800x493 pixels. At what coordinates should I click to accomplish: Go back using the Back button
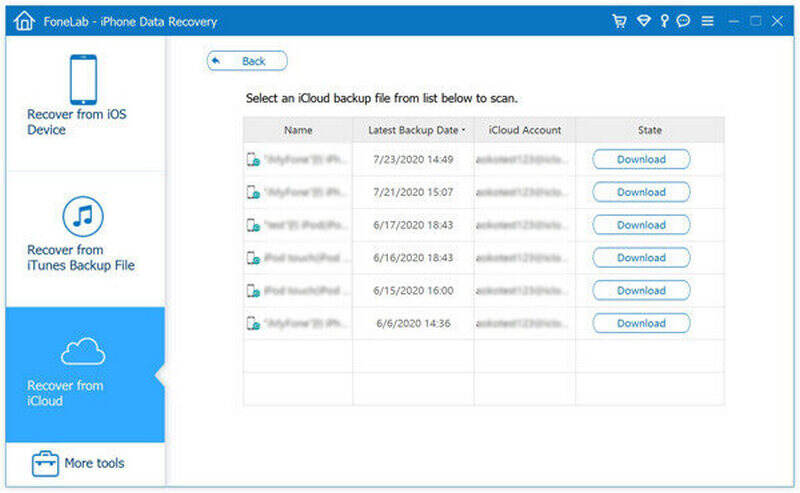pyautogui.click(x=247, y=61)
